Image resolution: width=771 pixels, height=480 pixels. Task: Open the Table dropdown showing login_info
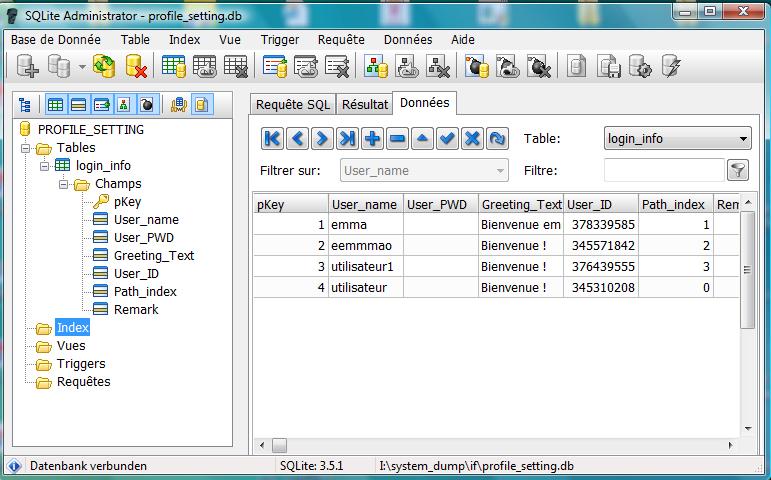point(677,139)
